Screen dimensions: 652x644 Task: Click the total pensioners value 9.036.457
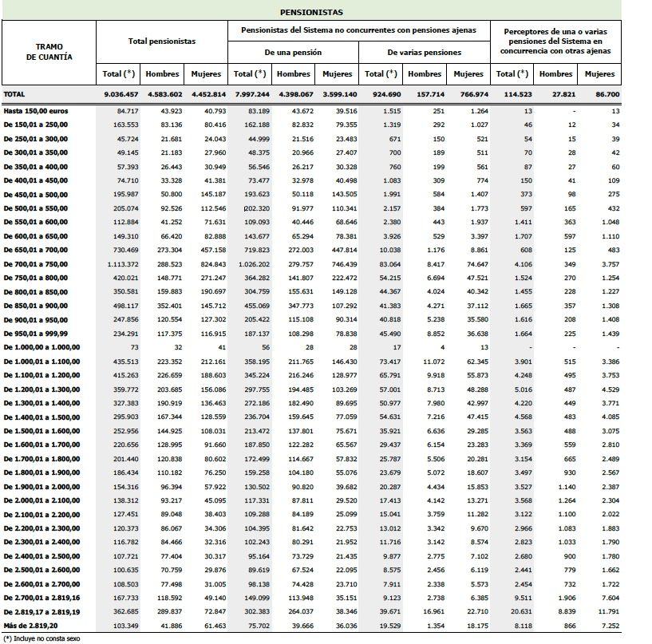122,94
